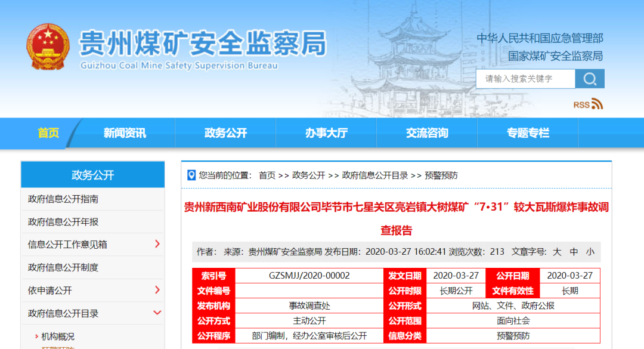The width and height of the screenshot is (644, 349).
Task: Open the RSS feed icon
Action: 597,104
